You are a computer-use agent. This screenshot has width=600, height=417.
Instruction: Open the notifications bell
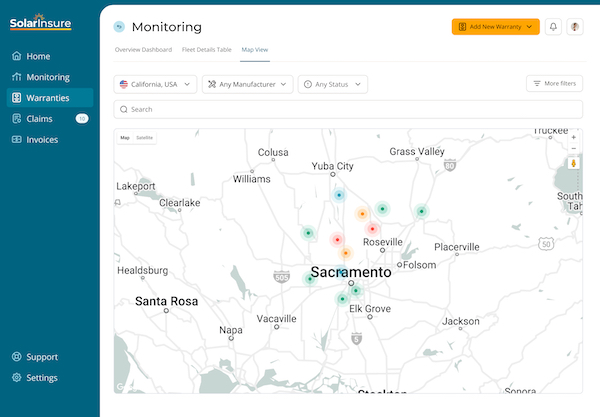(553, 27)
